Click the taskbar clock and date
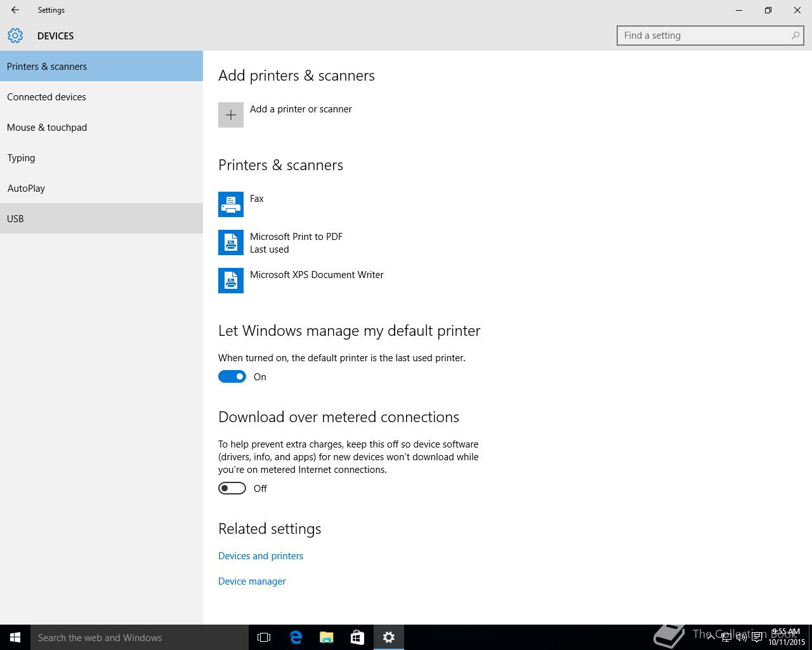812x650 pixels. click(x=786, y=637)
